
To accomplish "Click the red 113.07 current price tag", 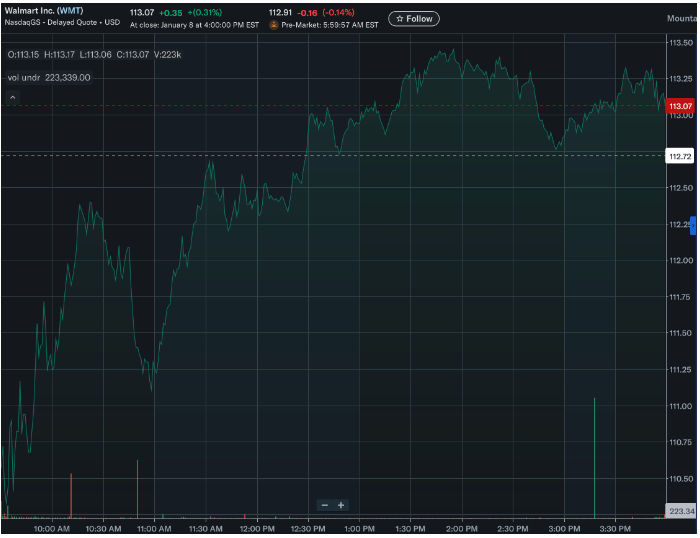I will (680, 106).
